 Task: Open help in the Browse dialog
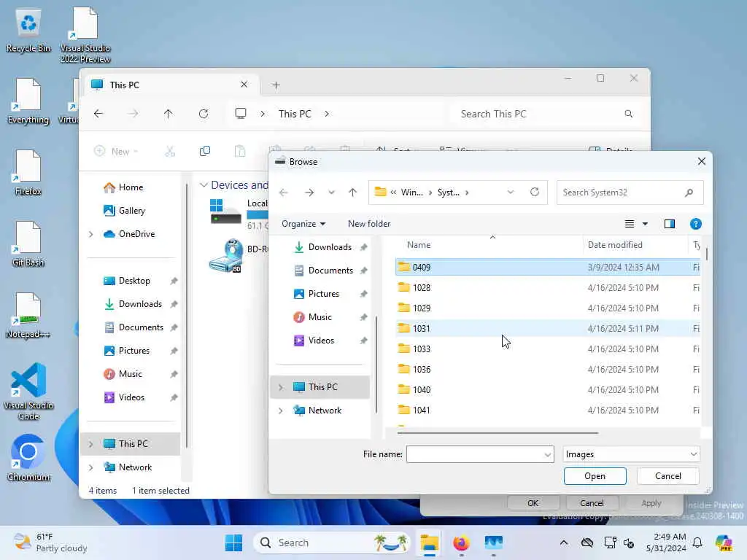click(x=695, y=224)
